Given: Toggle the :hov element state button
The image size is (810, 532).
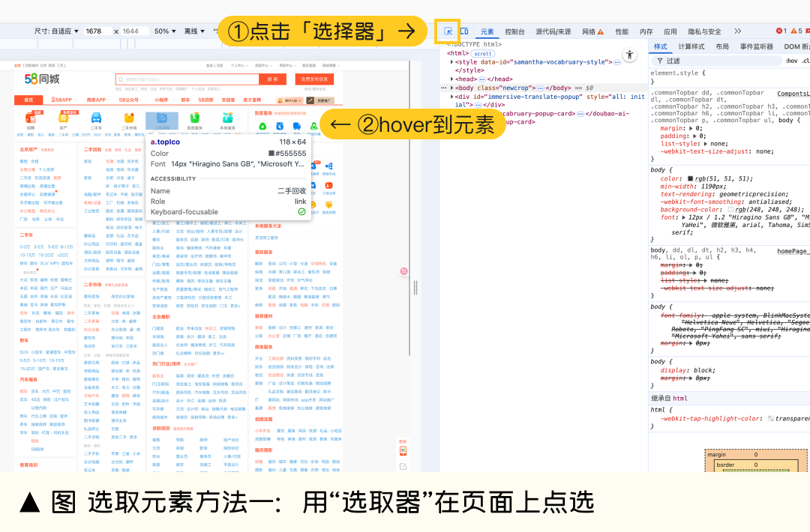Looking at the screenshot, I should pos(791,61).
